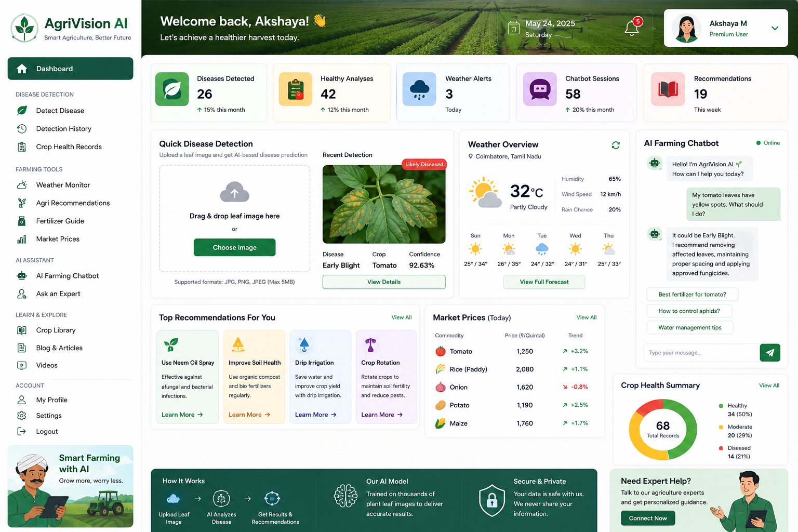The image size is (798, 532).
Task: Expand the Akshaya M profile dropdown
Action: click(775, 28)
